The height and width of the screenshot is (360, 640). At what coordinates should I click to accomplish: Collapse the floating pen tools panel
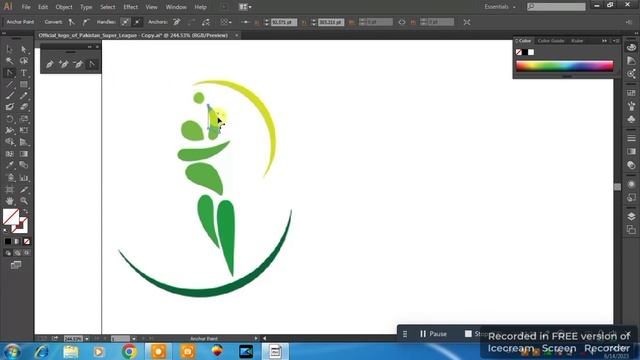89,47
